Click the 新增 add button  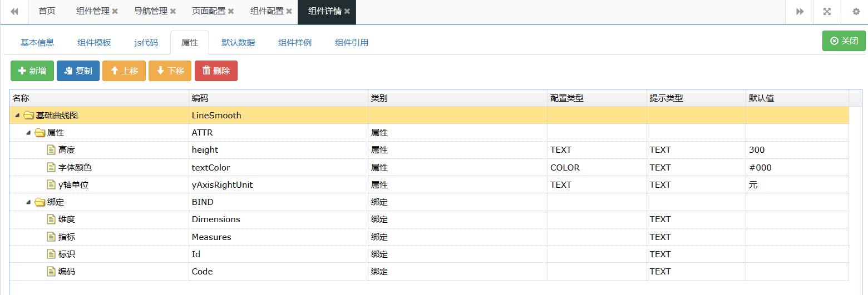tap(32, 71)
